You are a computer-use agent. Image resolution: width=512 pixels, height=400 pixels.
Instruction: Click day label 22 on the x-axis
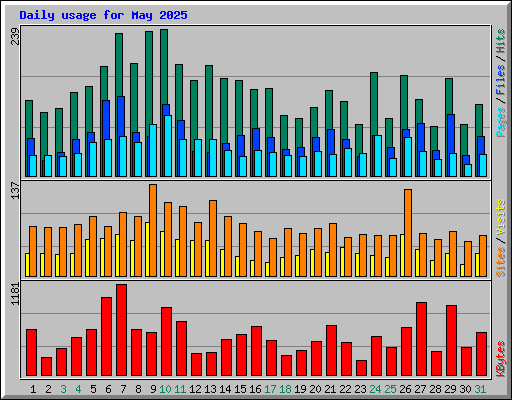click(345, 389)
